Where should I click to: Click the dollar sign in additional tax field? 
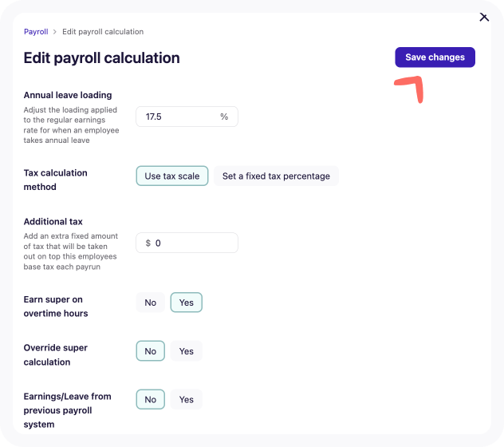tap(148, 243)
